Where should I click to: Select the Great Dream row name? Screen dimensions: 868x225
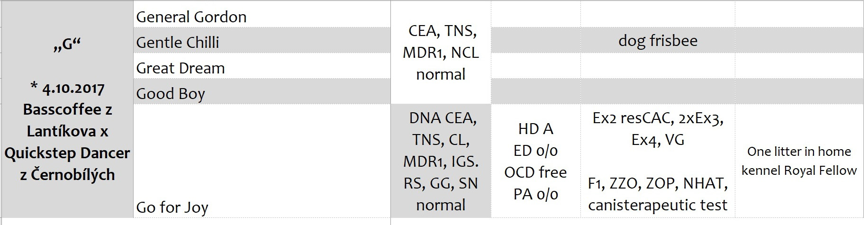[x=181, y=68]
